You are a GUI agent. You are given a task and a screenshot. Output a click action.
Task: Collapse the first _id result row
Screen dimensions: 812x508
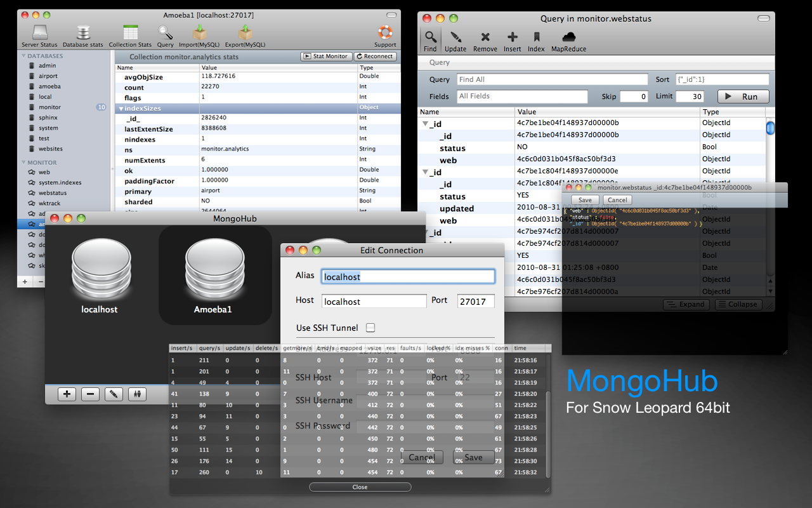coord(426,124)
